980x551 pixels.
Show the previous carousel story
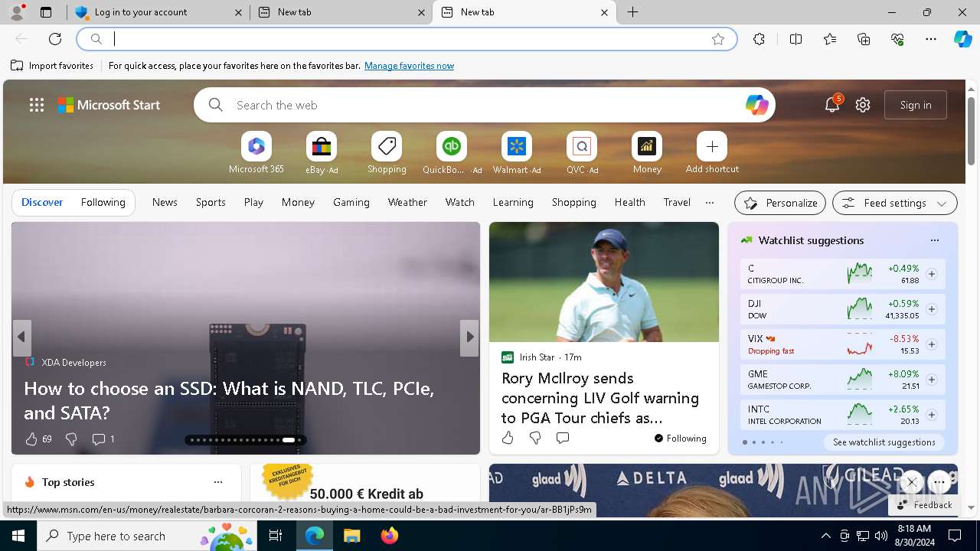(21, 337)
